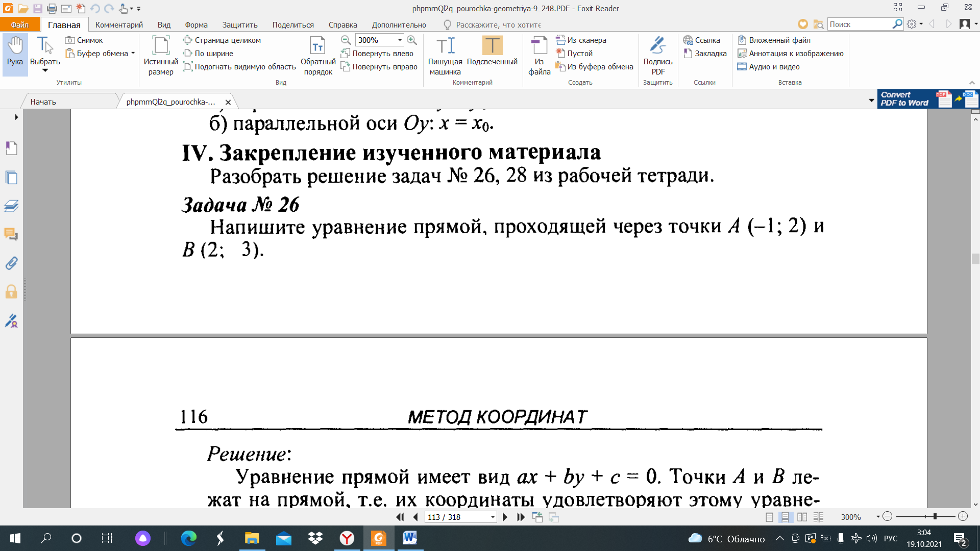Enable Обратный порядок reflow view
980x551 pixels.
(x=318, y=56)
